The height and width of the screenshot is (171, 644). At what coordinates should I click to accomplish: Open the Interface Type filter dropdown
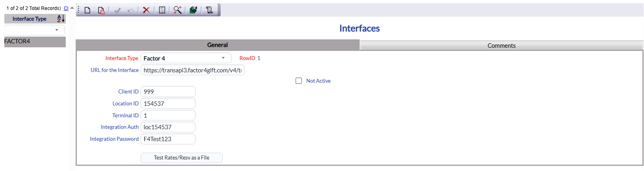click(x=35, y=30)
